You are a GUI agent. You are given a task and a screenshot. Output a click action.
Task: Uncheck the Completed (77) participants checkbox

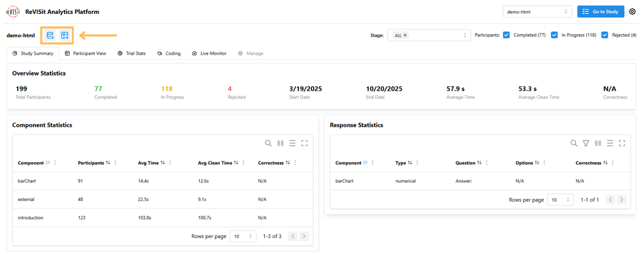click(506, 35)
